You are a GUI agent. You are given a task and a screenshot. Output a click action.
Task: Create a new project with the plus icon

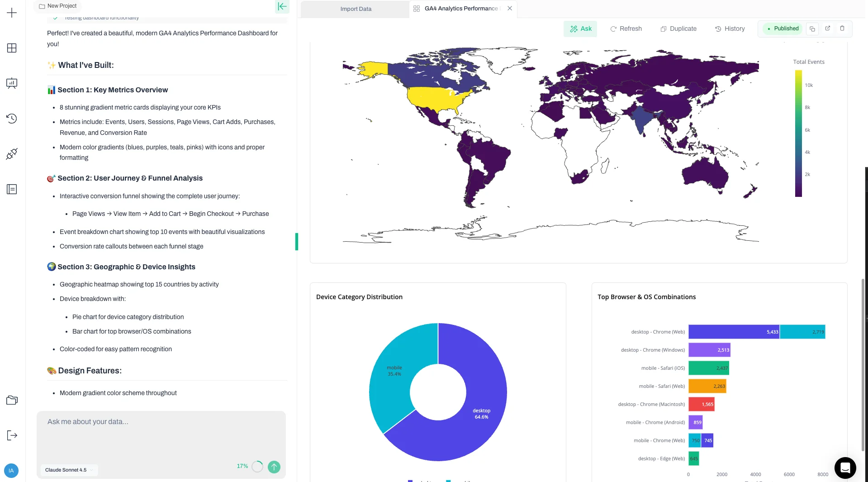[x=11, y=13]
